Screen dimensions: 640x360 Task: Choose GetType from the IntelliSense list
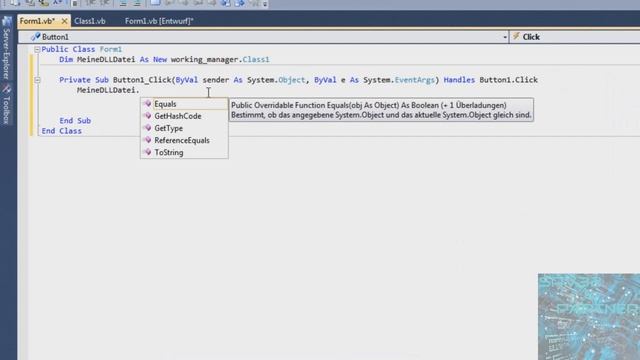point(184,128)
